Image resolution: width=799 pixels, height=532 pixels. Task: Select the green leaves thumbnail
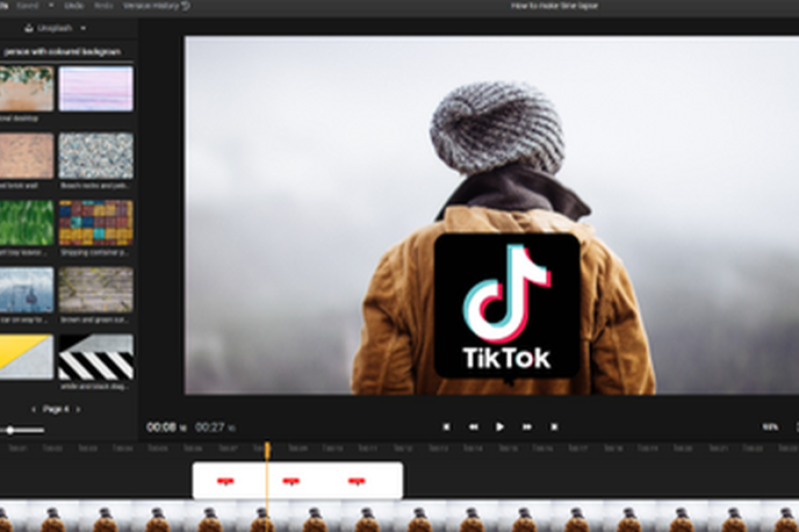click(x=26, y=223)
